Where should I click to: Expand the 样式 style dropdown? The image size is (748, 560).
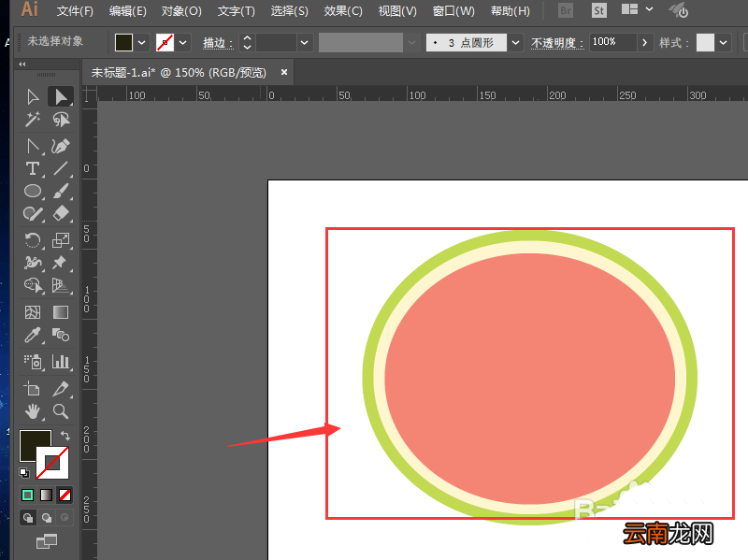click(x=723, y=42)
